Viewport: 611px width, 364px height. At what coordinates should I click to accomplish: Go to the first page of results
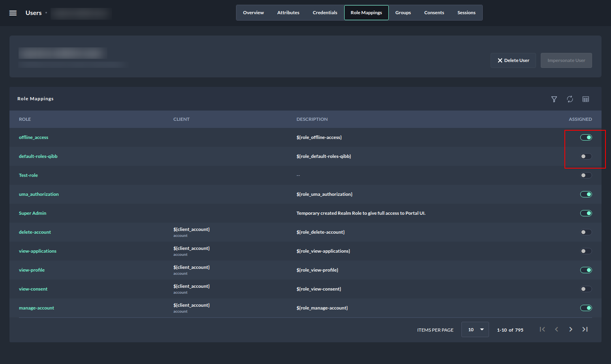pos(542,329)
